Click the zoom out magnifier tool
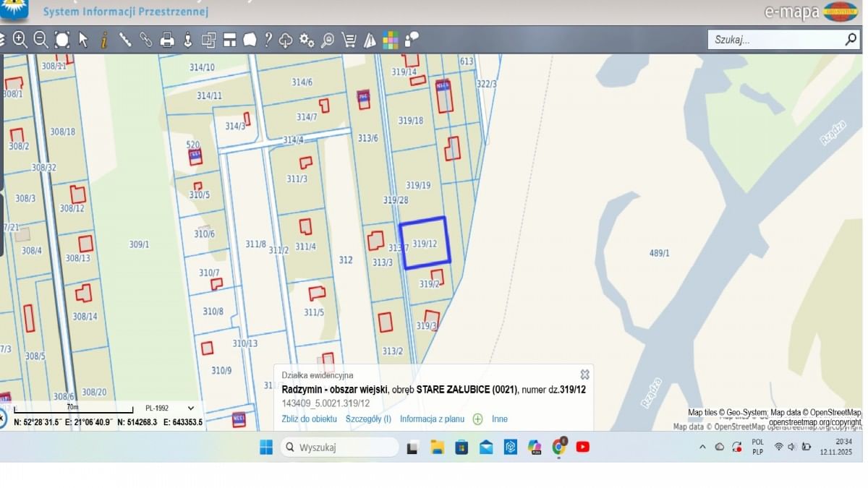This screenshot has width=868, height=488. [41, 40]
